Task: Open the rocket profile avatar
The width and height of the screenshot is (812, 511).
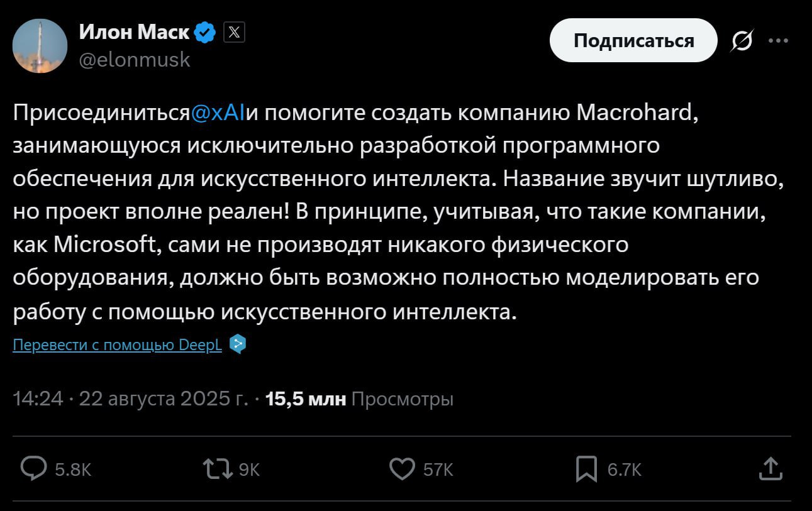Action: (40, 46)
